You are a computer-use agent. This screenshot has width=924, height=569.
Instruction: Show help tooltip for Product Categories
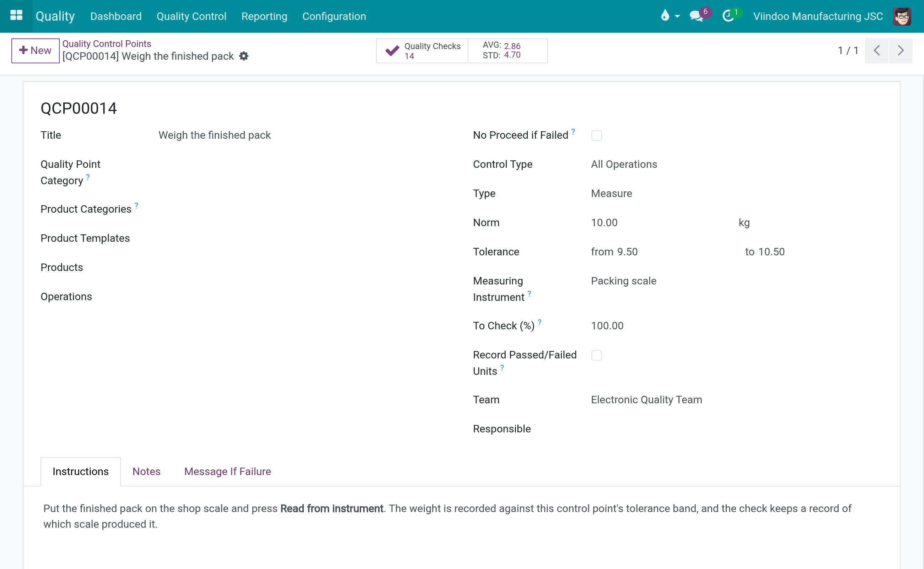(x=136, y=206)
